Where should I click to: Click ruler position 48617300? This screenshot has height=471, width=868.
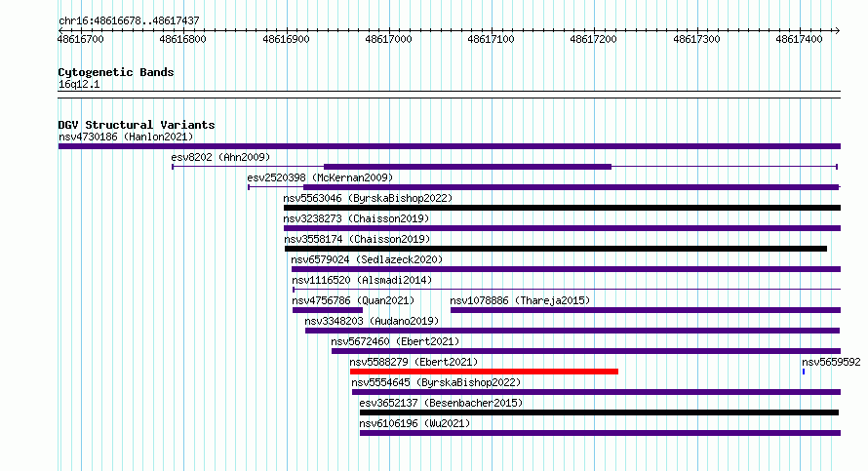coord(697,39)
